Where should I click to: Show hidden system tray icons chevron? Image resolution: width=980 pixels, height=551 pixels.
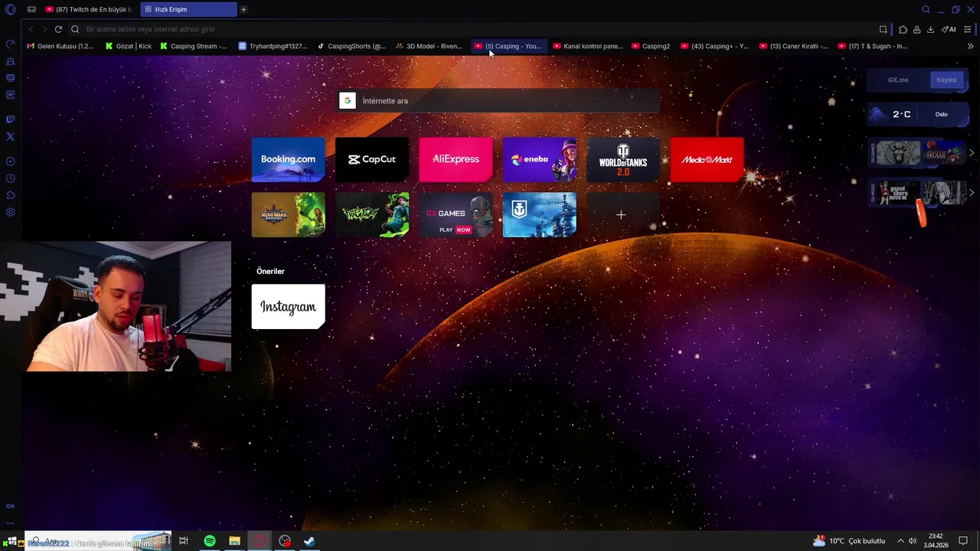tap(900, 541)
